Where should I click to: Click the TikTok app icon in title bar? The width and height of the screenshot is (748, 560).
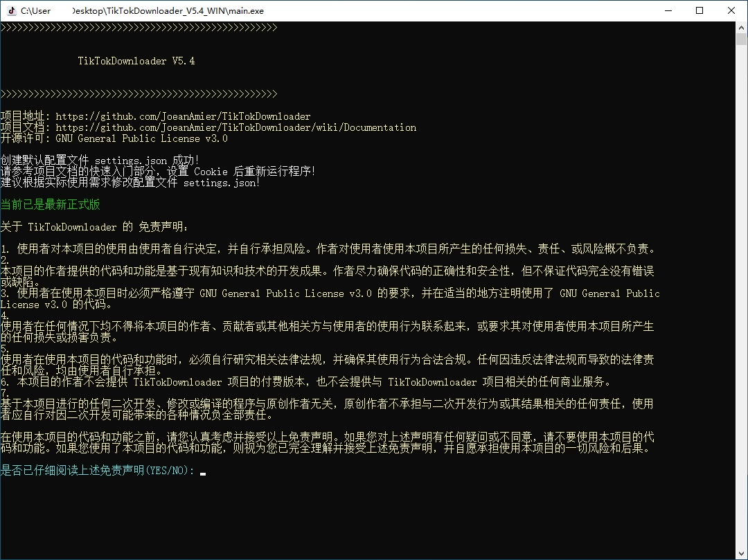pyautogui.click(x=11, y=10)
